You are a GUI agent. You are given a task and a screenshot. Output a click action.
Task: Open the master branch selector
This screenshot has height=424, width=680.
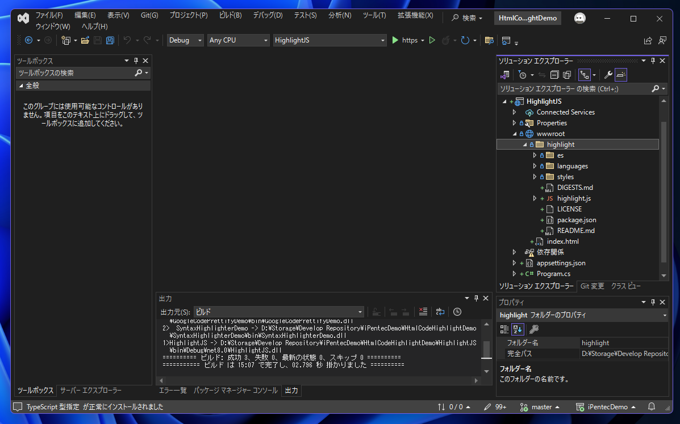[539, 407]
